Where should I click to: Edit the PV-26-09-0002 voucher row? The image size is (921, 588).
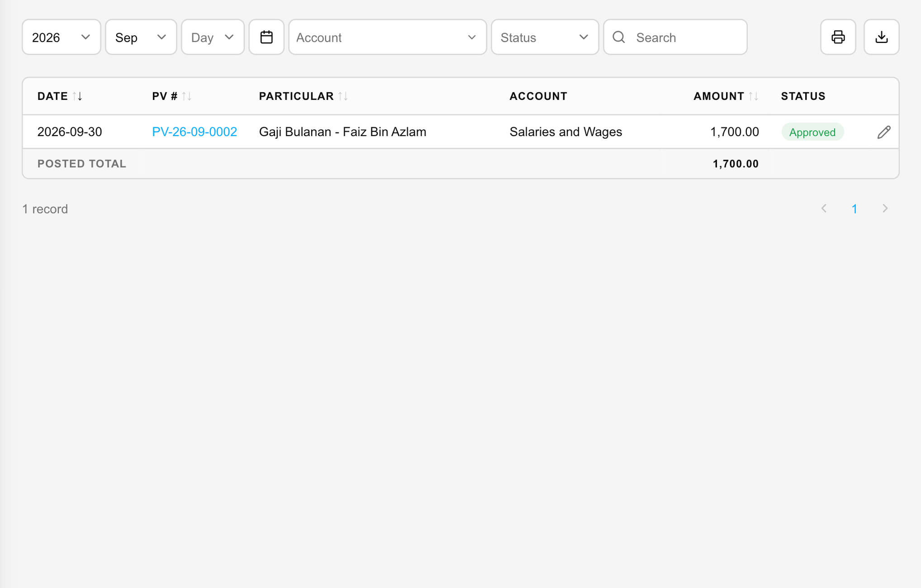883,132
